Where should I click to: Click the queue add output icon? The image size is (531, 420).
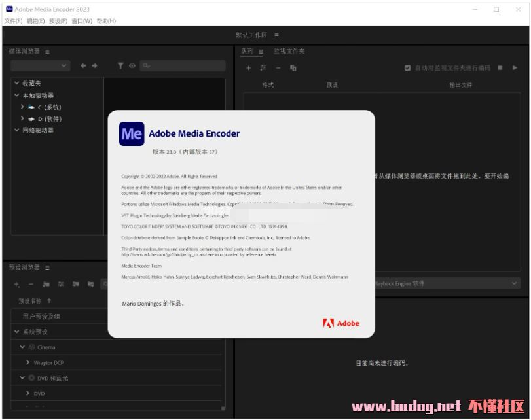263,68
